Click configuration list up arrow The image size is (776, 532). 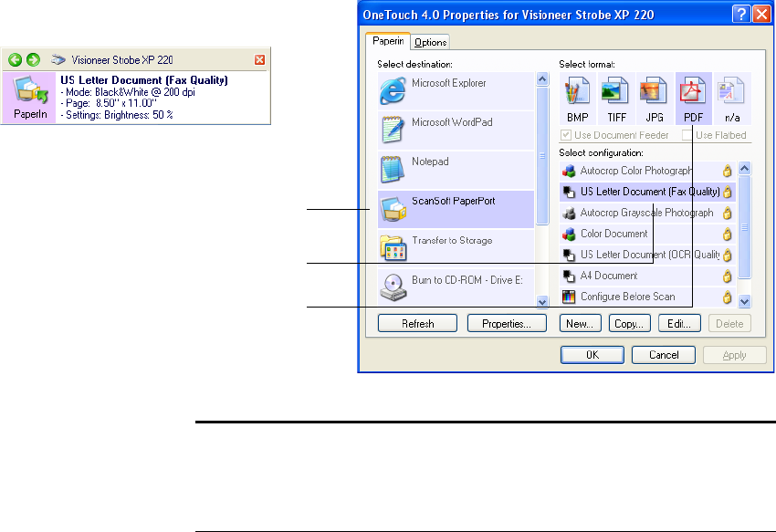744,168
